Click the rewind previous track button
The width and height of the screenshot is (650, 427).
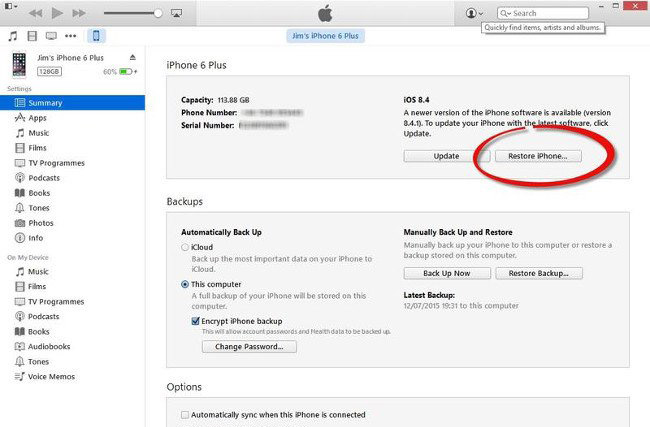tap(36, 13)
